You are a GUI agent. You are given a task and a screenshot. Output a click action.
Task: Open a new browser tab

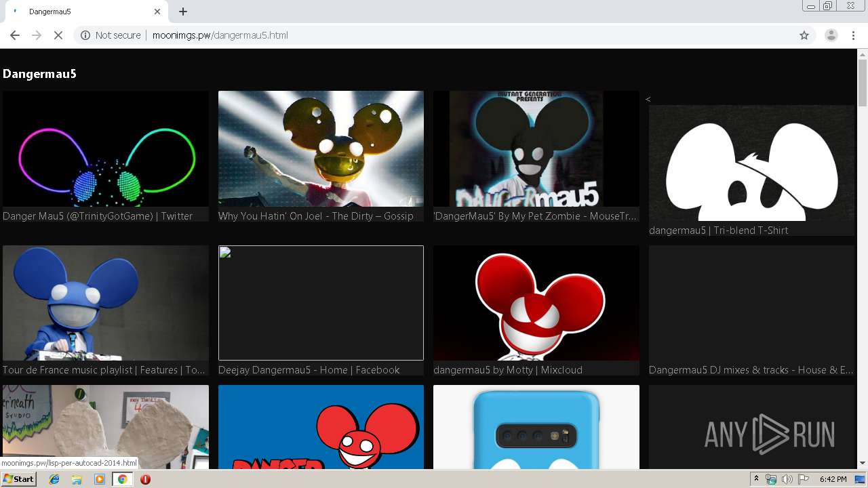pyautogui.click(x=183, y=12)
